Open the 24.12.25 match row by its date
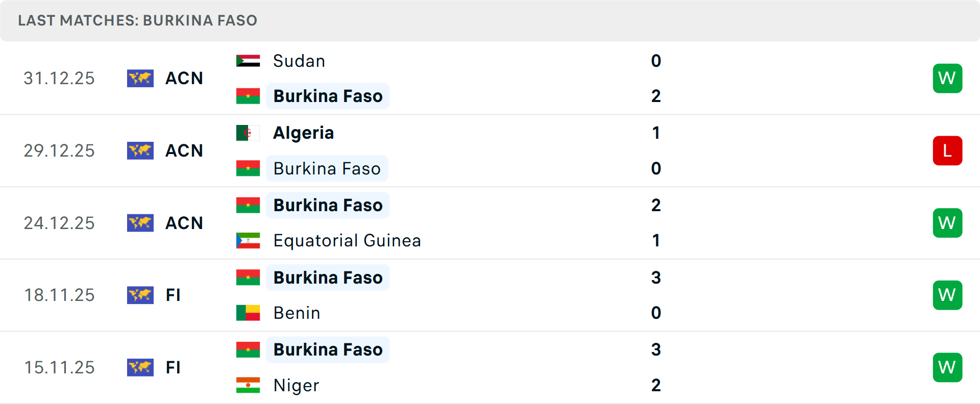This screenshot has width=980, height=404. [x=59, y=223]
